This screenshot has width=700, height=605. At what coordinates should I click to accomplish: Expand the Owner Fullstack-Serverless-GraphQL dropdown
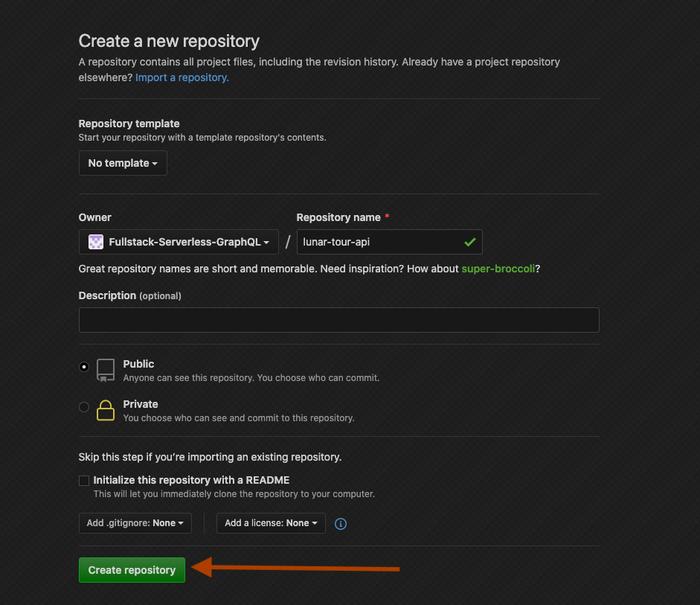point(179,242)
